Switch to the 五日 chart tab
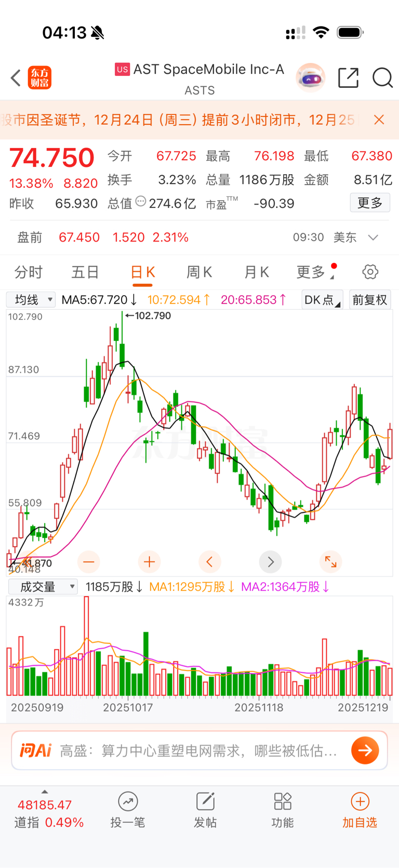Image resolution: width=399 pixels, height=868 pixels. (85, 272)
